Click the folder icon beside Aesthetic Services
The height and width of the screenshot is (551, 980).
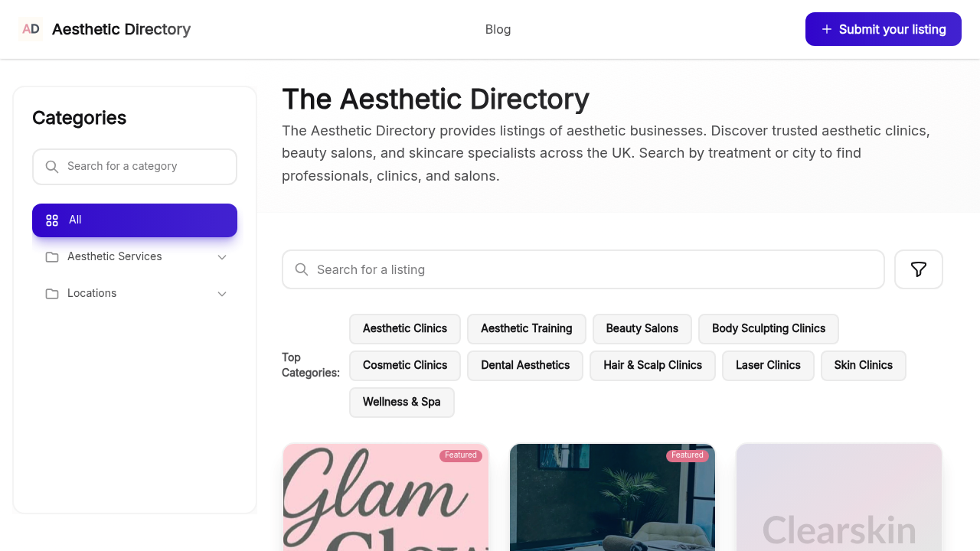point(51,257)
